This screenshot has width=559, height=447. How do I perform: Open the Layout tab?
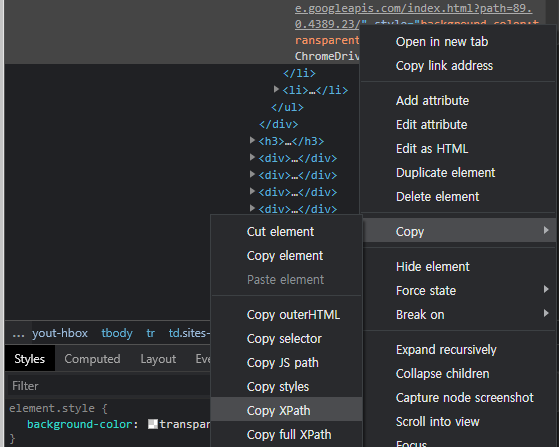pyautogui.click(x=158, y=359)
